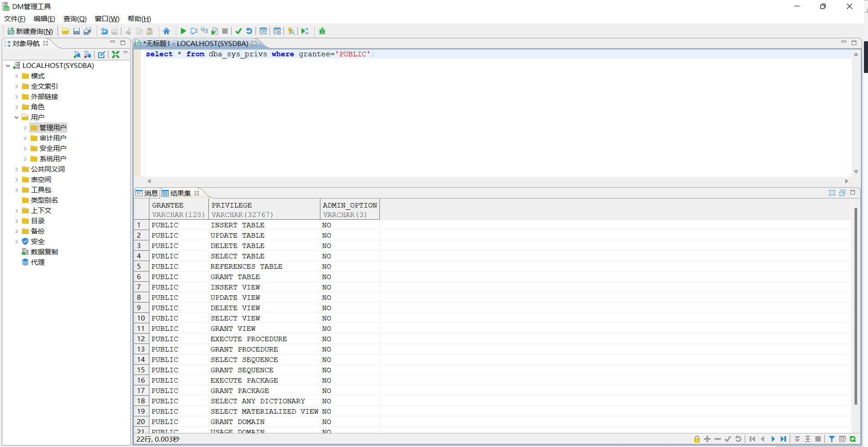Click the calendar-with-magnifier icon in the toolbar
Image resolution: width=868 pixels, height=447 pixels.
[263, 31]
